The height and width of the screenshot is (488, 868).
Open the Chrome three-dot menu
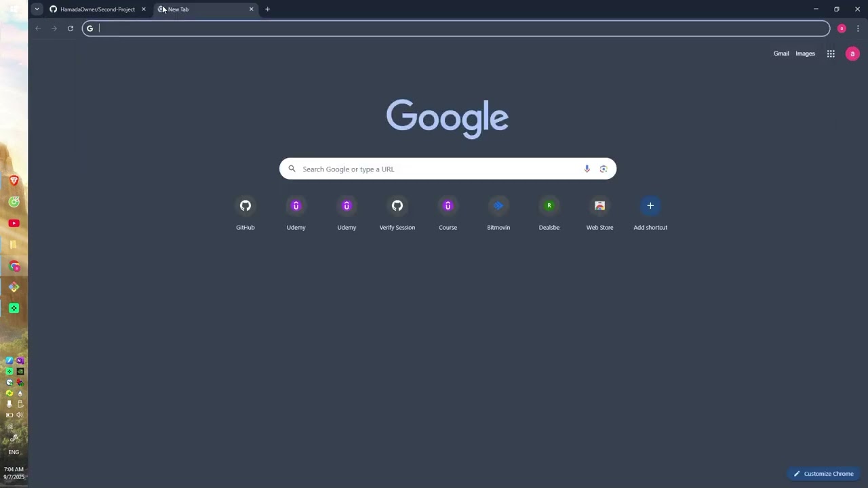[x=858, y=28]
